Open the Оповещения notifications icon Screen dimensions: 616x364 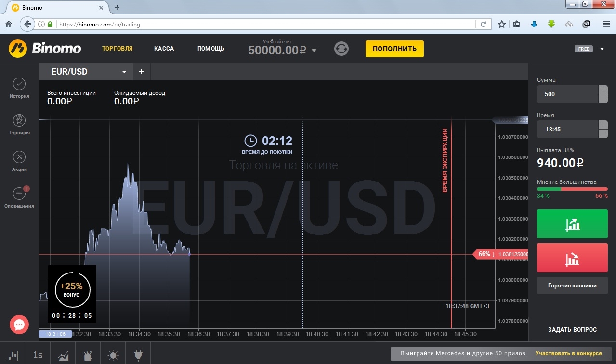pos(19,194)
